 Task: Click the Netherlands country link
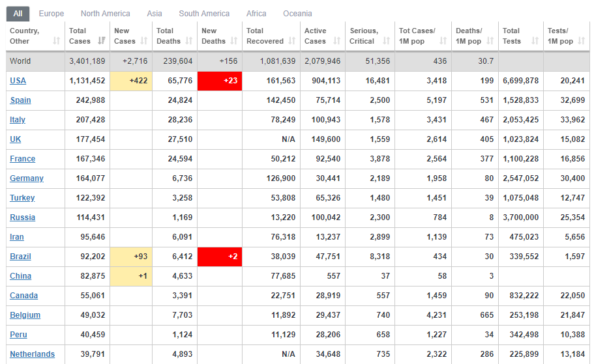click(32, 354)
